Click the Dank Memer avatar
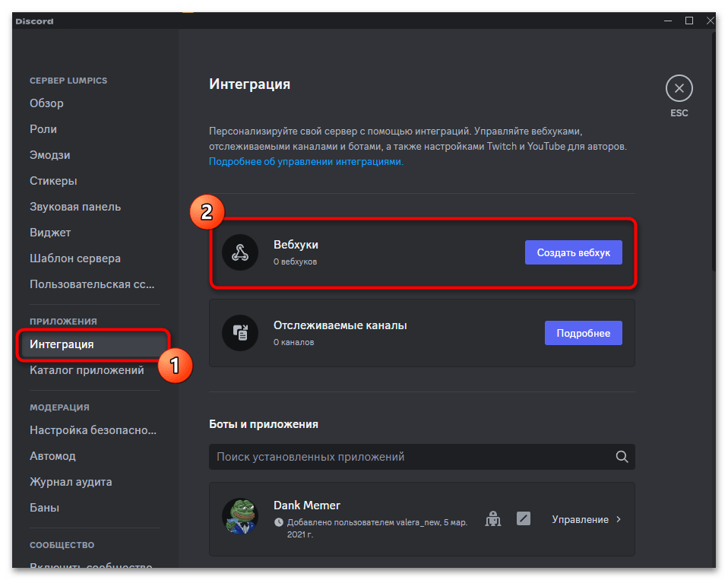The width and height of the screenshot is (728, 580). point(240,516)
